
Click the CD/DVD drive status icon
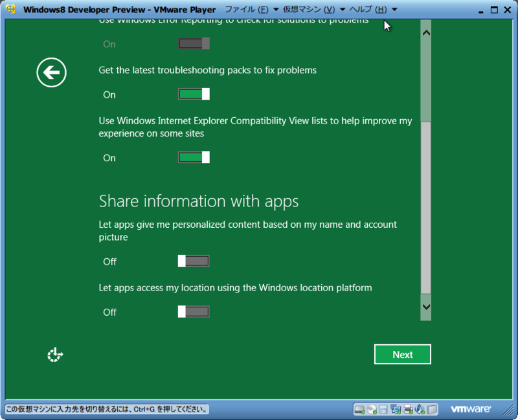(372, 410)
